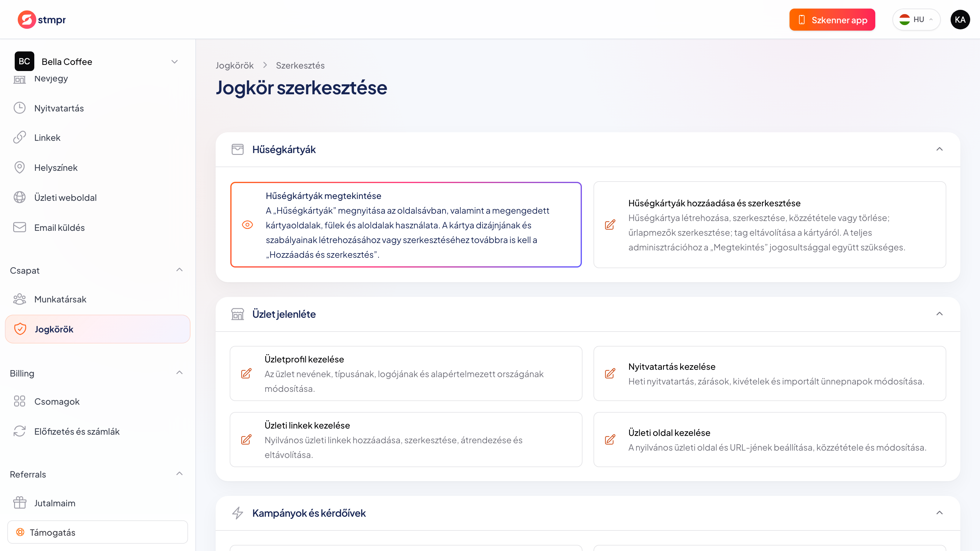Click the globe icon beside Üzleti weboldal
Viewport: 980px width, 551px height.
click(19, 197)
